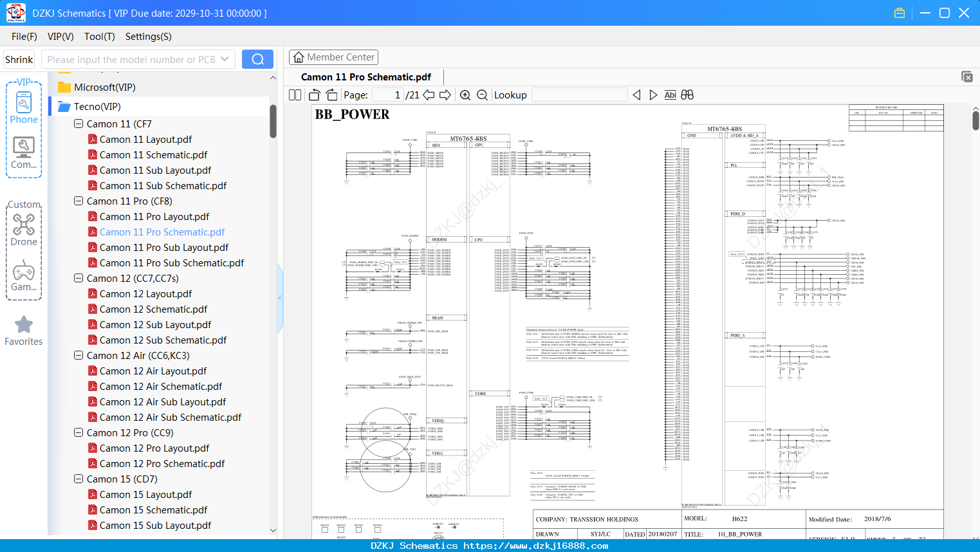
Task: Open Camon 12 Pro Layout.pdf
Action: (154, 448)
